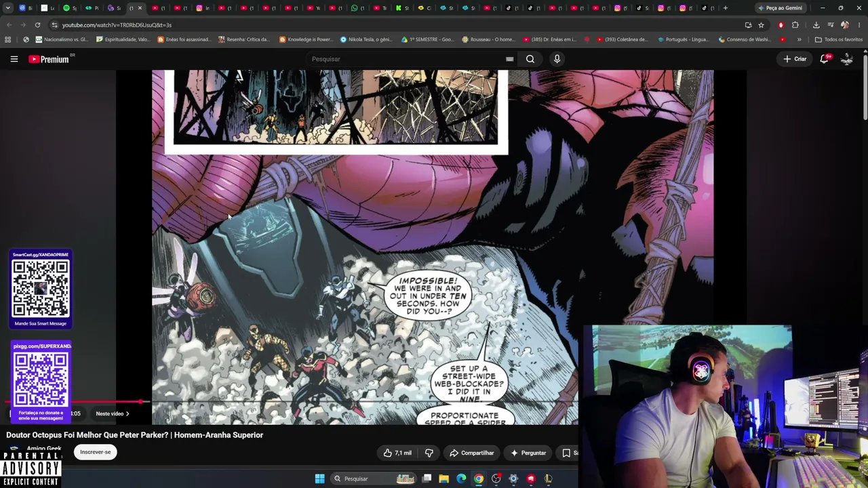
Task: Click the Windows taskbar Pesquisar search box
Action: [x=373, y=479]
